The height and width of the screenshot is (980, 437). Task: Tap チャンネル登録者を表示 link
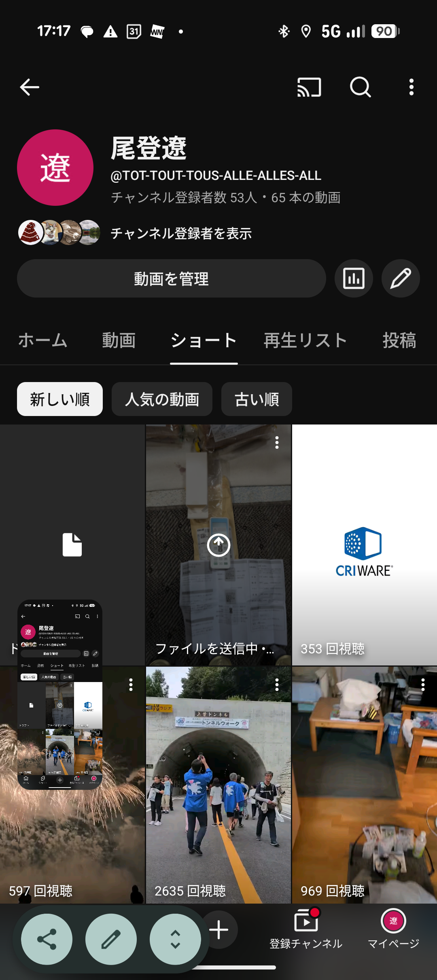181,233
